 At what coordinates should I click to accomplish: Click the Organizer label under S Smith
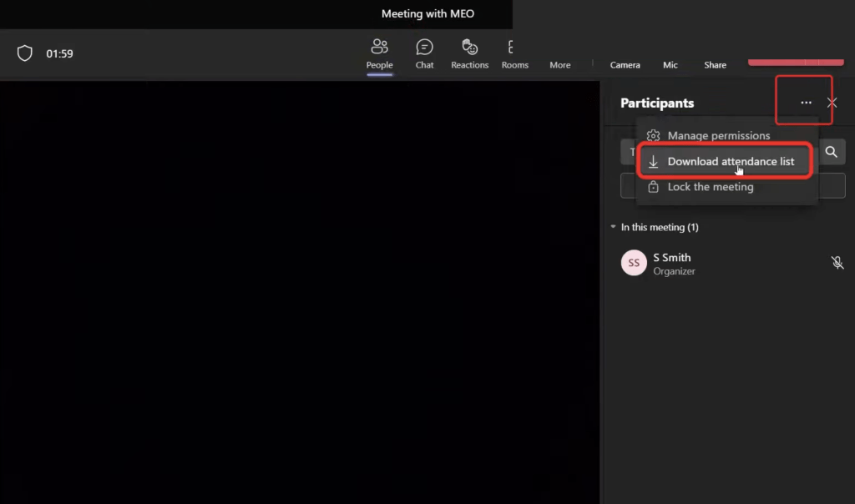coord(674,271)
